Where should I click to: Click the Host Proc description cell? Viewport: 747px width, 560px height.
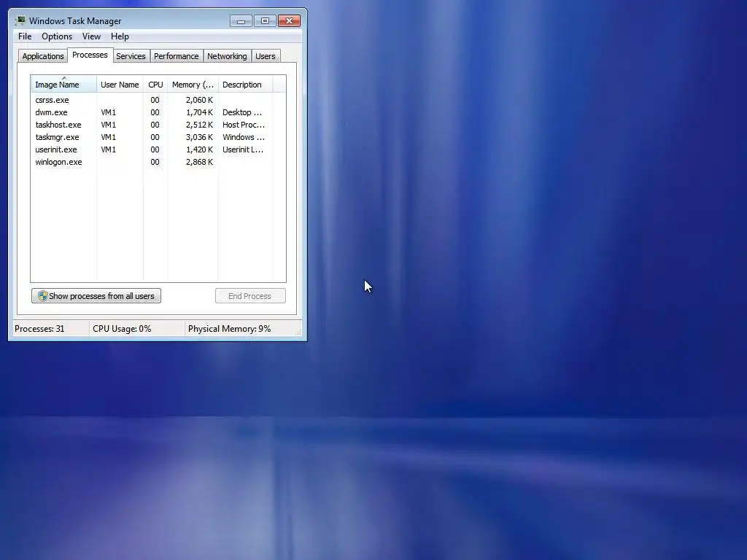[244, 125]
